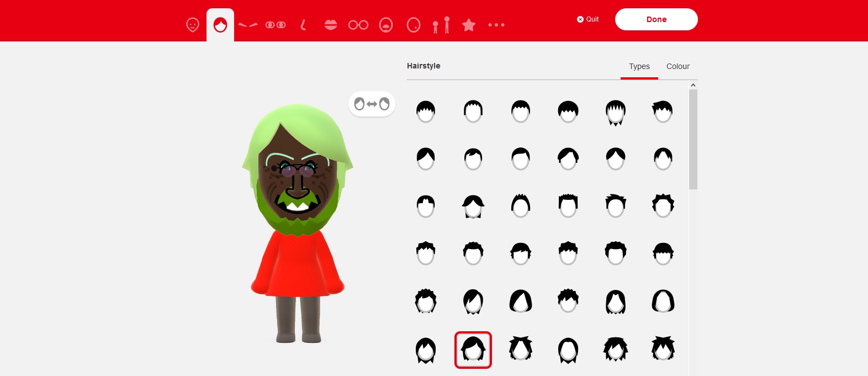
Task: Open the face shape category icon
Action: click(193, 25)
